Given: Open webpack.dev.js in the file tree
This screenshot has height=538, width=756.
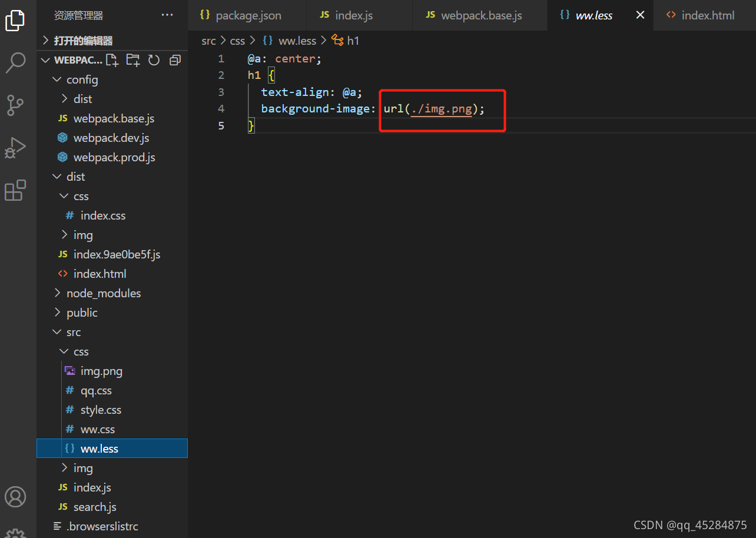Looking at the screenshot, I should point(112,138).
